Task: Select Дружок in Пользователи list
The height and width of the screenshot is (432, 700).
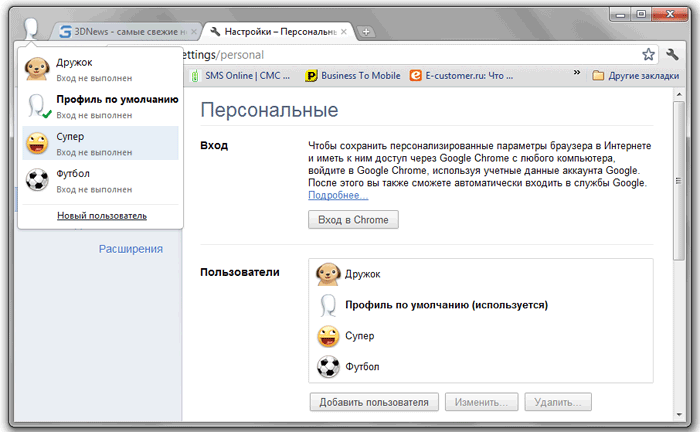Action: (x=481, y=274)
